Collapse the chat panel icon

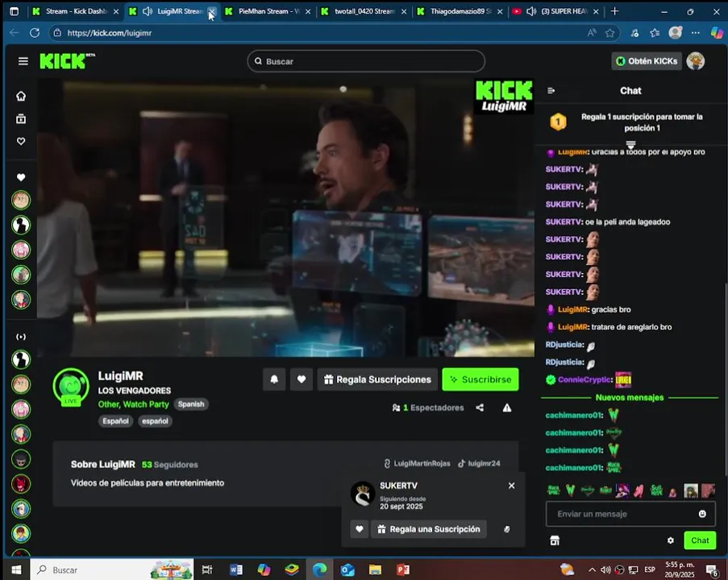tap(551, 90)
